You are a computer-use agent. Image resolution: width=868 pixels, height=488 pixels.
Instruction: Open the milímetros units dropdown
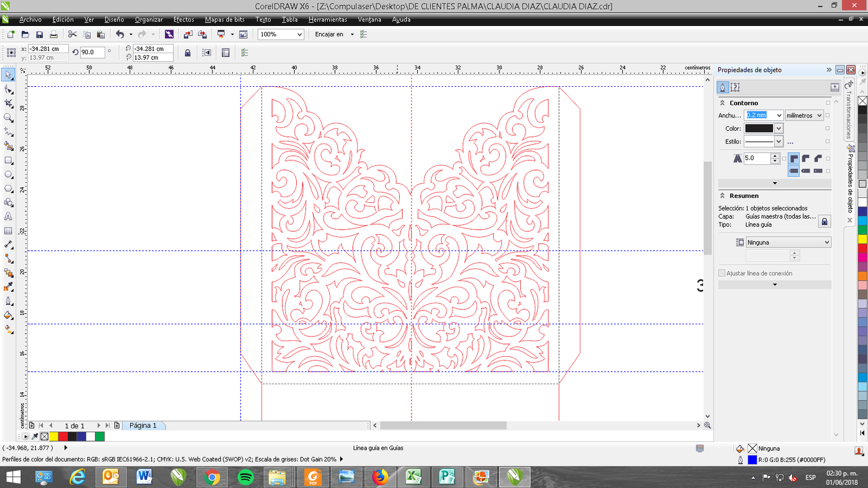click(x=819, y=116)
